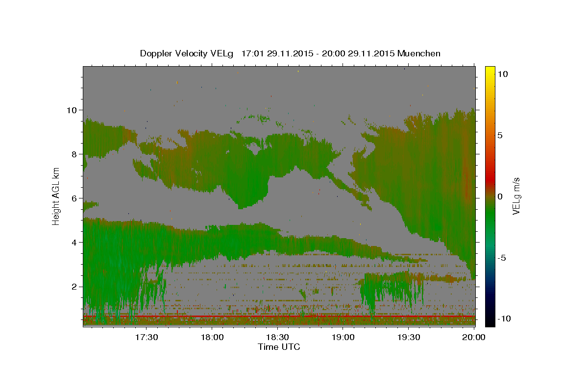The height and width of the screenshot is (392, 588).
Task: Click the red horizontal line near ground level
Action: tap(279, 317)
